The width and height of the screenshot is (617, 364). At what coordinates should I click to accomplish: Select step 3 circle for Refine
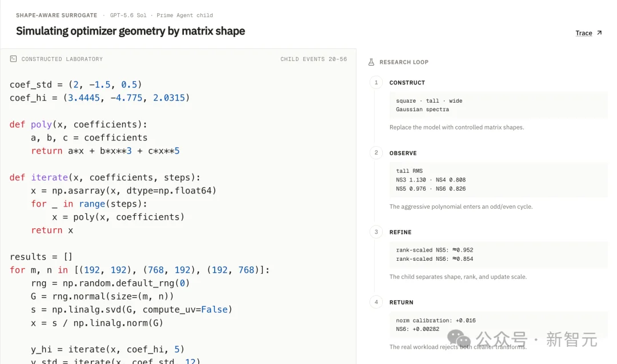[376, 232]
